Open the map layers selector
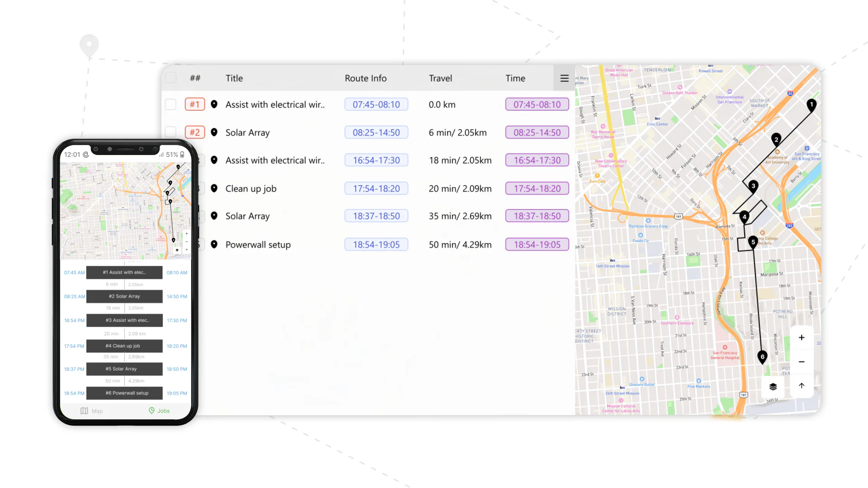 pyautogui.click(x=773, y=387)
